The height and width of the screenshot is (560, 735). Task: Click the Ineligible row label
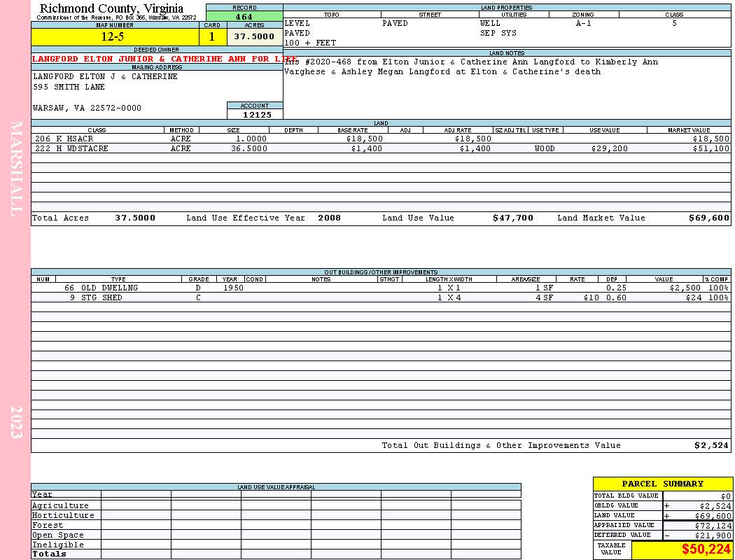coord(58,545)
